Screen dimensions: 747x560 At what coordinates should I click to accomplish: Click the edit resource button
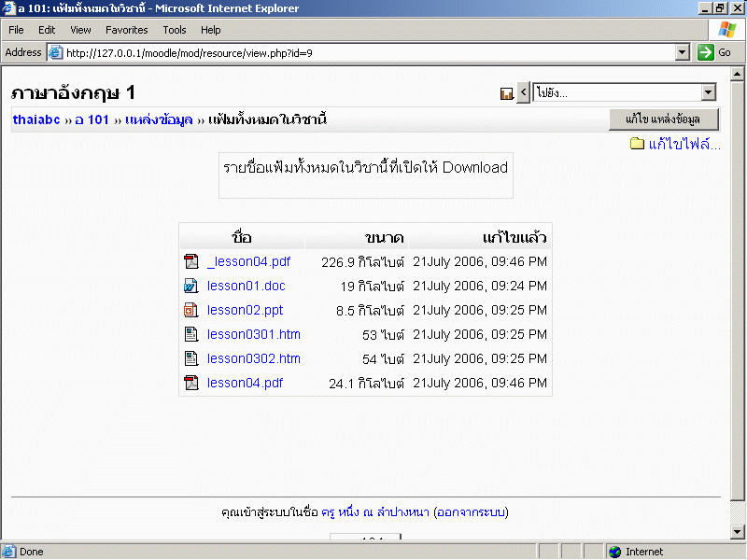[x=664, y=119]
